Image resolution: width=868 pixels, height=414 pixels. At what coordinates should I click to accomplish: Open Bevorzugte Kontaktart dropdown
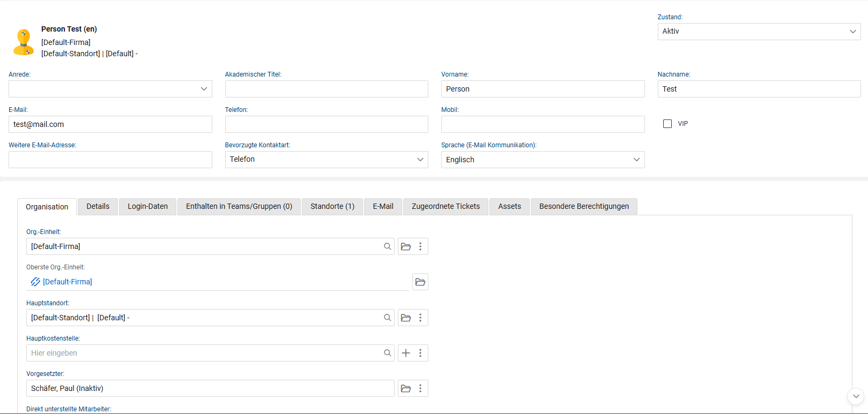tap(327, 160)
